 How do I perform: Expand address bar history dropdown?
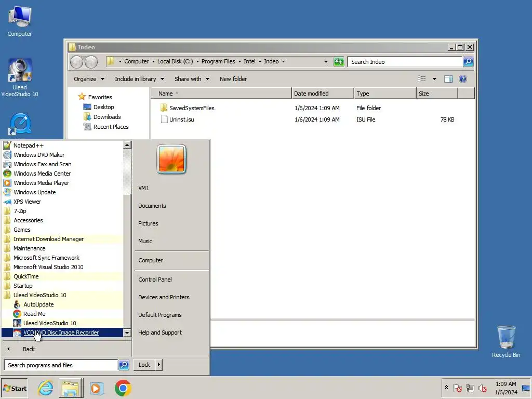coord(326,62)
